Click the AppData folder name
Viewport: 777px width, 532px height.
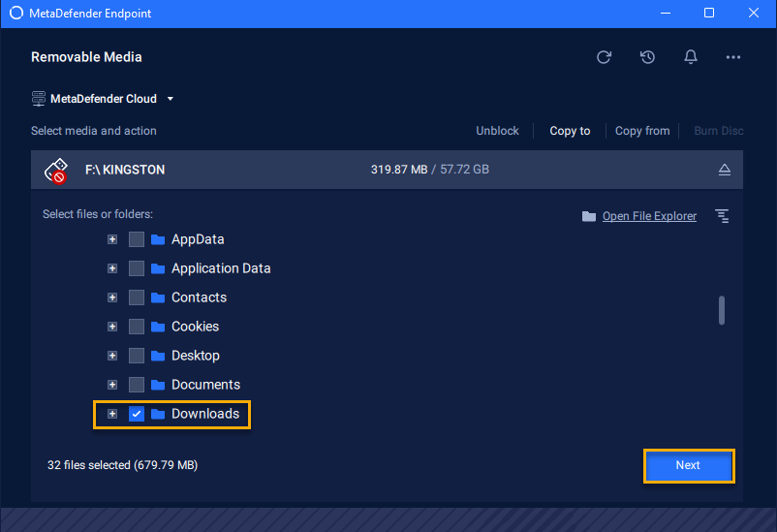pos(198,239)
